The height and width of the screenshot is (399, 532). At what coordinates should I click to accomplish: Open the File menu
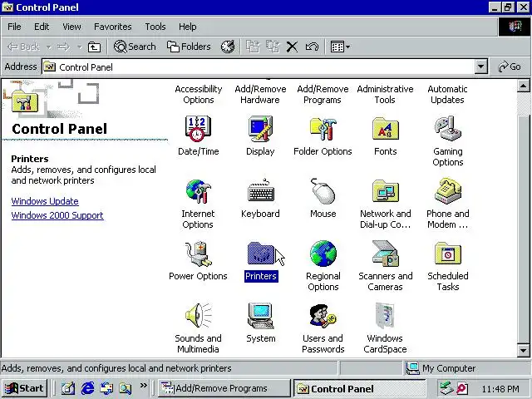[x=14, y=27]
